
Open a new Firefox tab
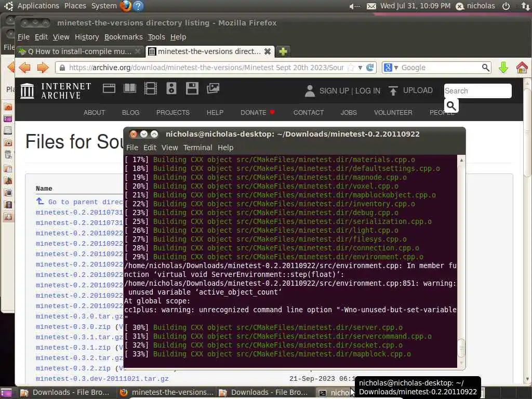[283, 51]
